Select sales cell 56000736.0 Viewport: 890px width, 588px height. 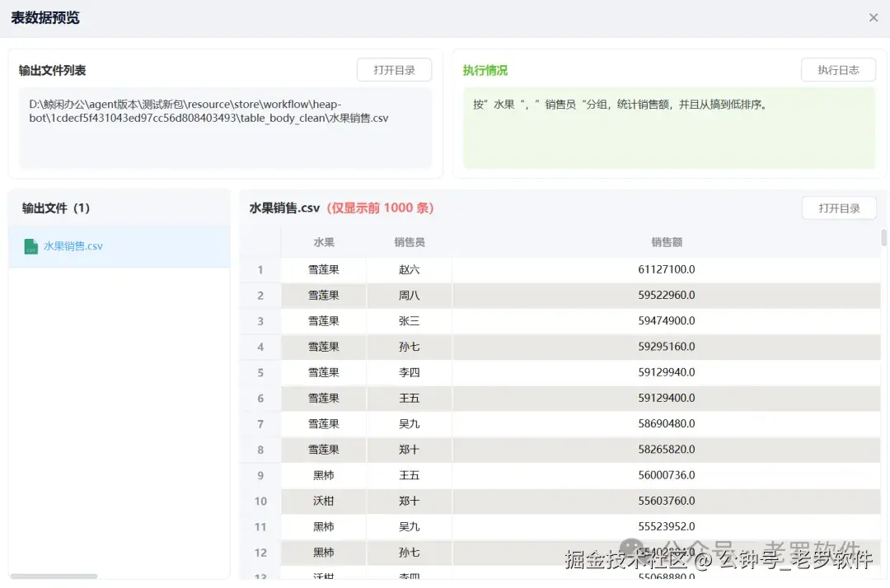point(667,475)
